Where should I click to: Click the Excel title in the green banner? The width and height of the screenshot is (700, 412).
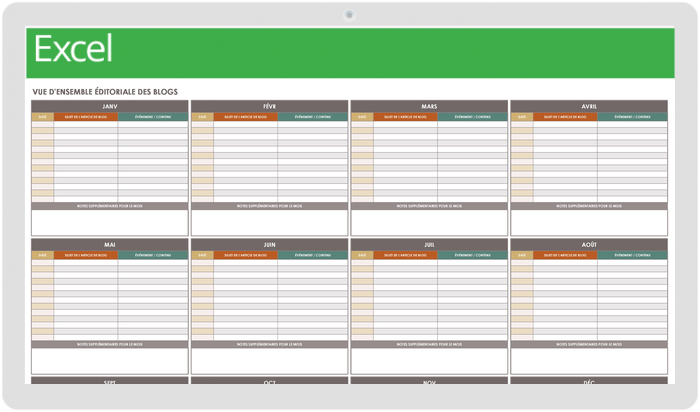[73, 49]
